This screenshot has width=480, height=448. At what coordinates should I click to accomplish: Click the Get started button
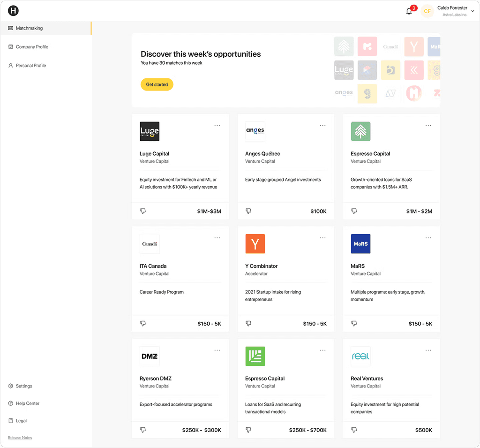point(157,84)
